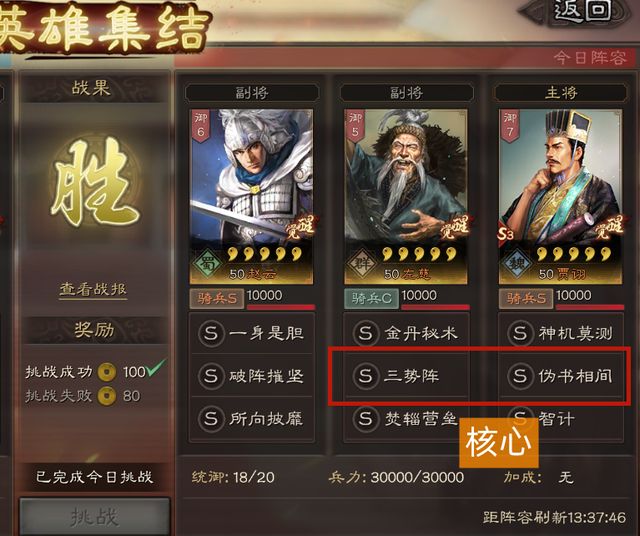This screenshot has width=640, height=536.
Task: Tap the 魏 faction badge on 贾诩 card
Action: click(517, 263)
